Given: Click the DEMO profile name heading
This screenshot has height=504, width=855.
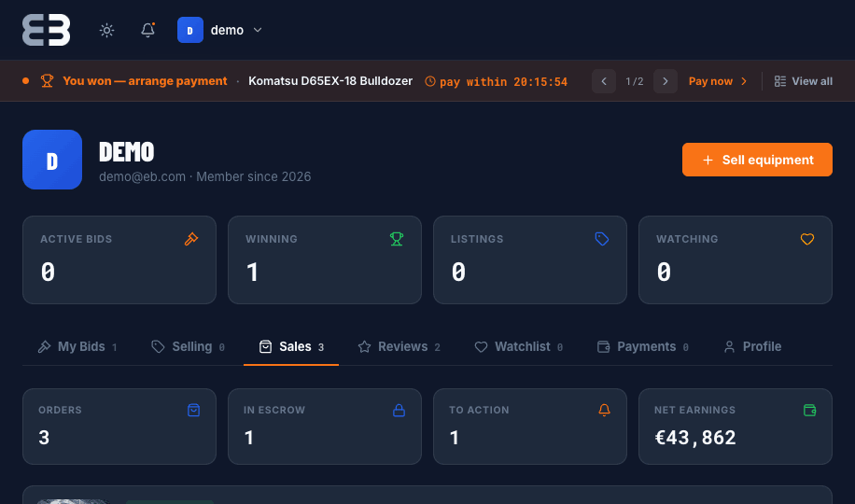Looking at the screenshot, I should click(x=127, y=151).
